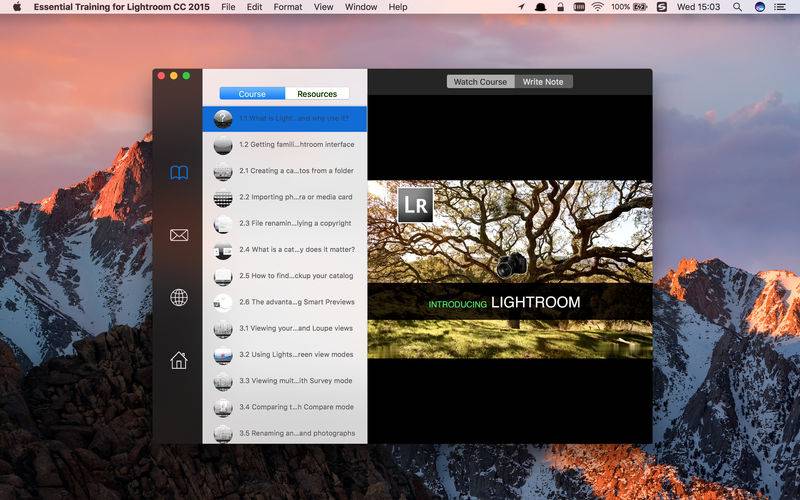Go to the home icon in sidebar
The height and width of the screenshot is (500, 800).
(x=179, y=360)
